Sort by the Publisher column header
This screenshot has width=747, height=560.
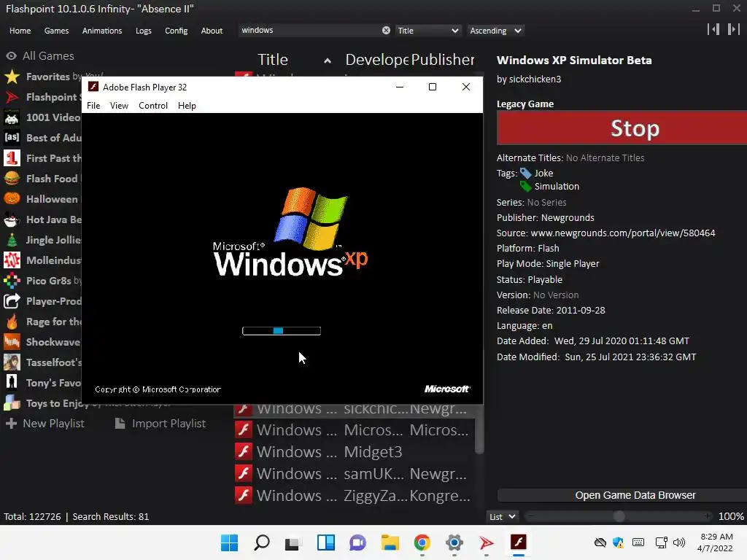[443, 60]
